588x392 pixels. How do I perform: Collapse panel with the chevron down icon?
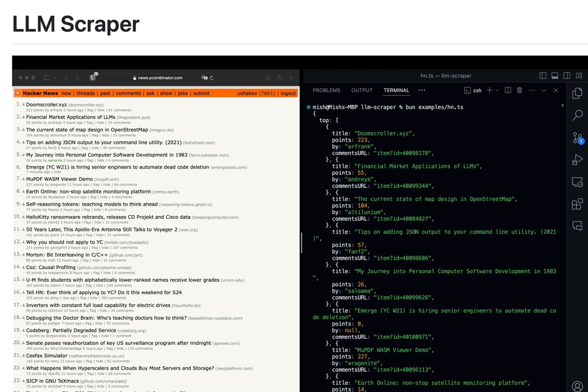(x=544, y=90)
